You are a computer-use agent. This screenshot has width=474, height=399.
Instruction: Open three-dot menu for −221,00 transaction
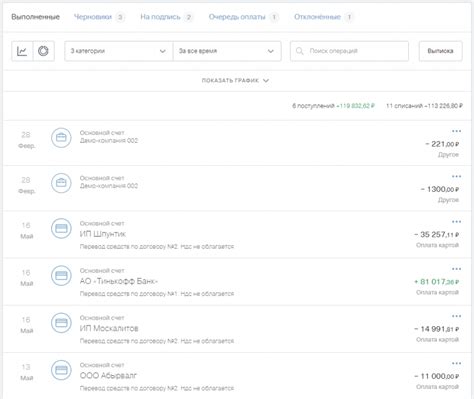[x=456, y=131]
